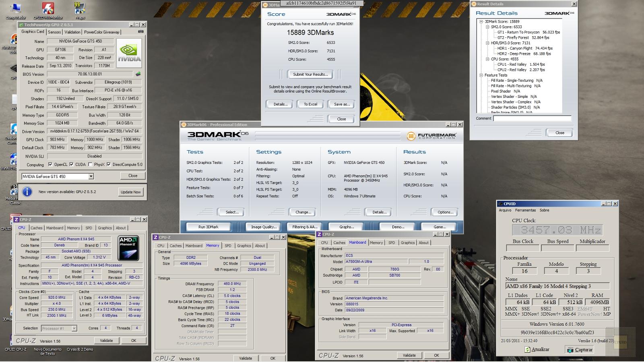Click the CPU-Z Memory window title icon

click(x=156, y=237)
